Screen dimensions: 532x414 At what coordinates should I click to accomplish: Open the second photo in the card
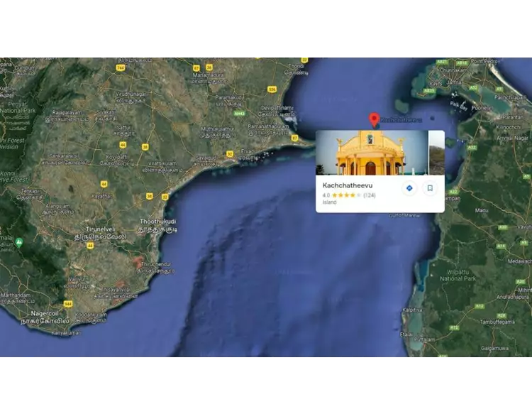436,153
